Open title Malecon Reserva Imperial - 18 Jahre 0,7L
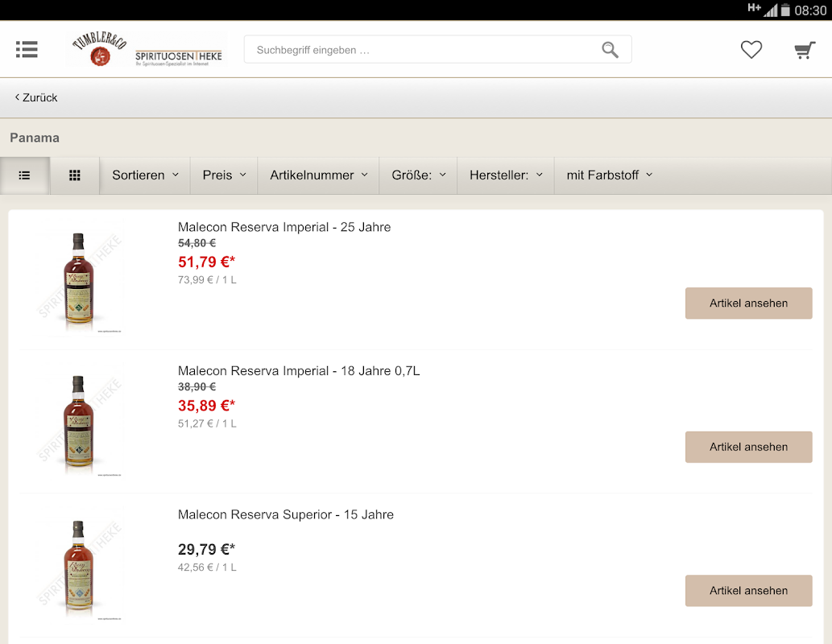This screenshot has height=644, width=832. 299,371
